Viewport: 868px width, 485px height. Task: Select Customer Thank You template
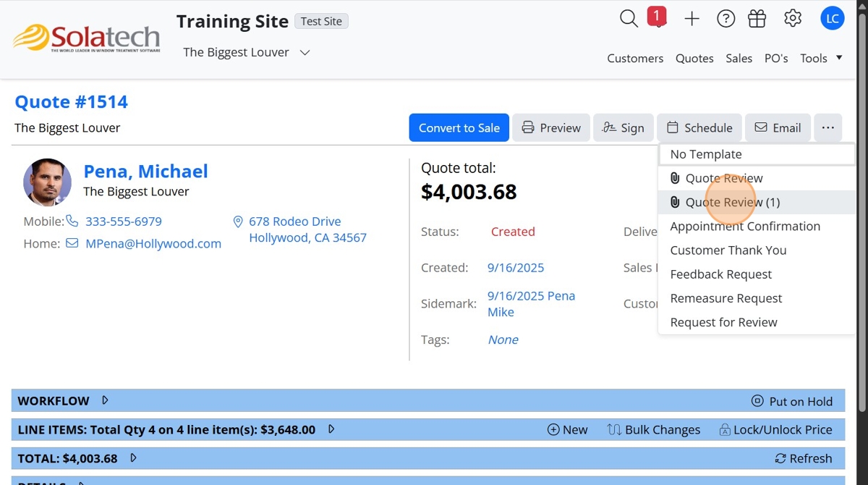tap(757, 250)
